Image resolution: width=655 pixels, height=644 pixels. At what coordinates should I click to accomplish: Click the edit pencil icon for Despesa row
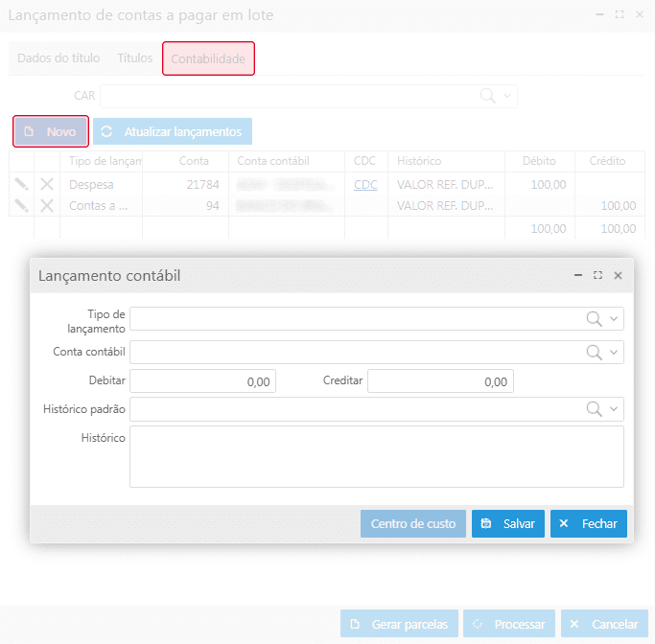click(22, 184)
